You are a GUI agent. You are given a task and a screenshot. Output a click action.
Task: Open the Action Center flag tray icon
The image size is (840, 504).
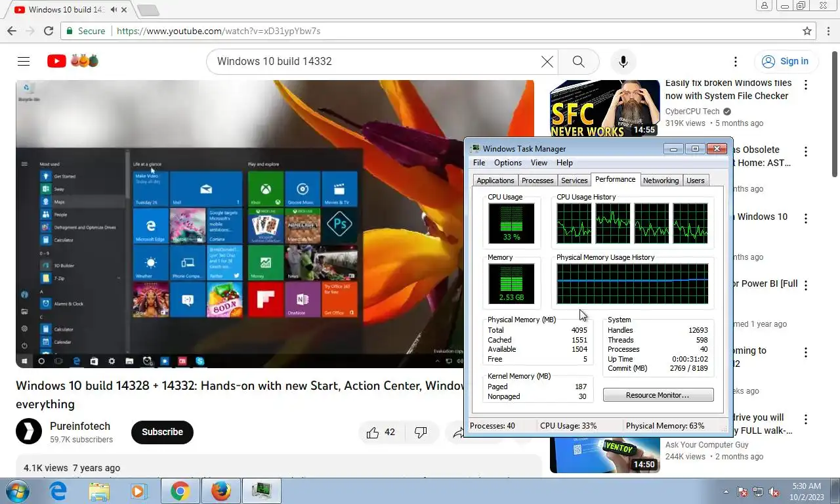pos(742,492)
